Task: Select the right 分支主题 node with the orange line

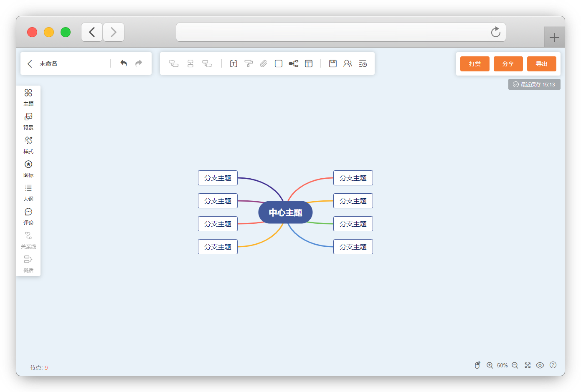Action: [353, 201]
